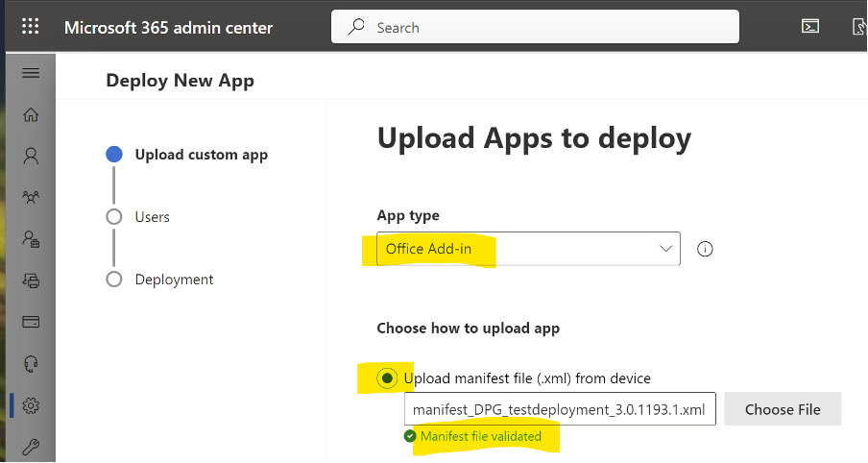Collapse the navigation hamburger menu
Image resolution: width=868 pixels, height=463 pixels.
[31, 73]
